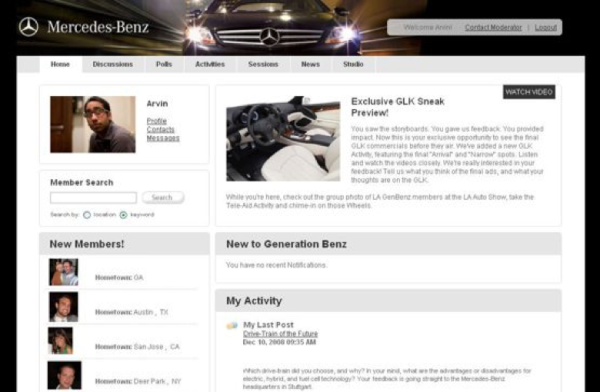Click the Contact Moderator link
This screenshot has width=600, height=392.
[493, 28]
